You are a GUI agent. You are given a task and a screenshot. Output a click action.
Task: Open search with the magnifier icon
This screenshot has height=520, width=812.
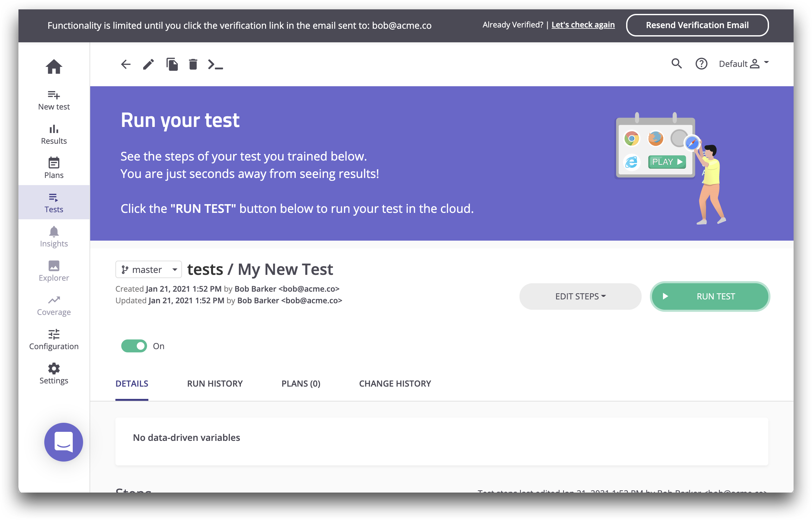tap(676, 64)
